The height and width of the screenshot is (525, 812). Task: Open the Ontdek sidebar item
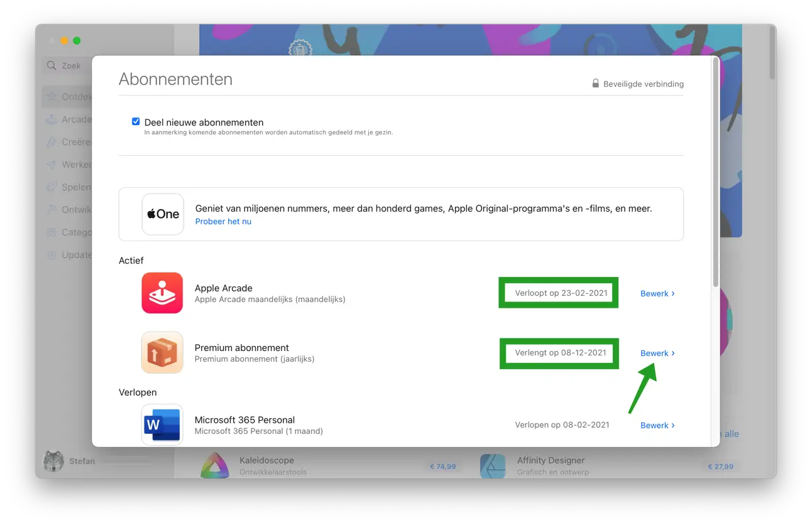(x=68, y=97)
